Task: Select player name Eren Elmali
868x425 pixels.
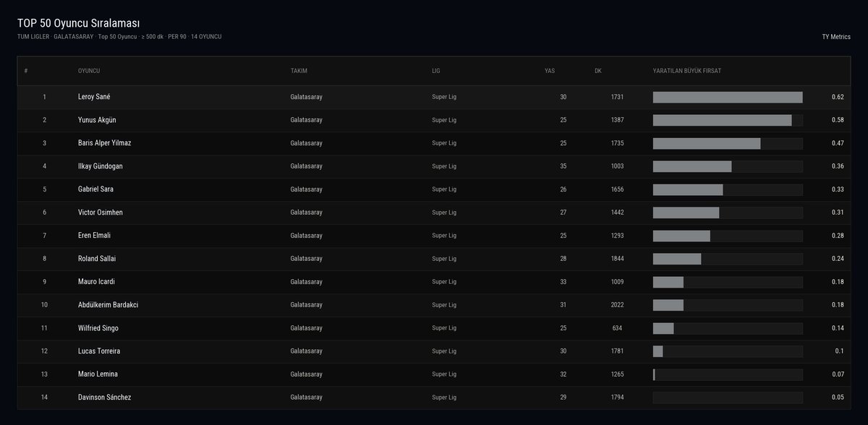Action: click(94, 236)
